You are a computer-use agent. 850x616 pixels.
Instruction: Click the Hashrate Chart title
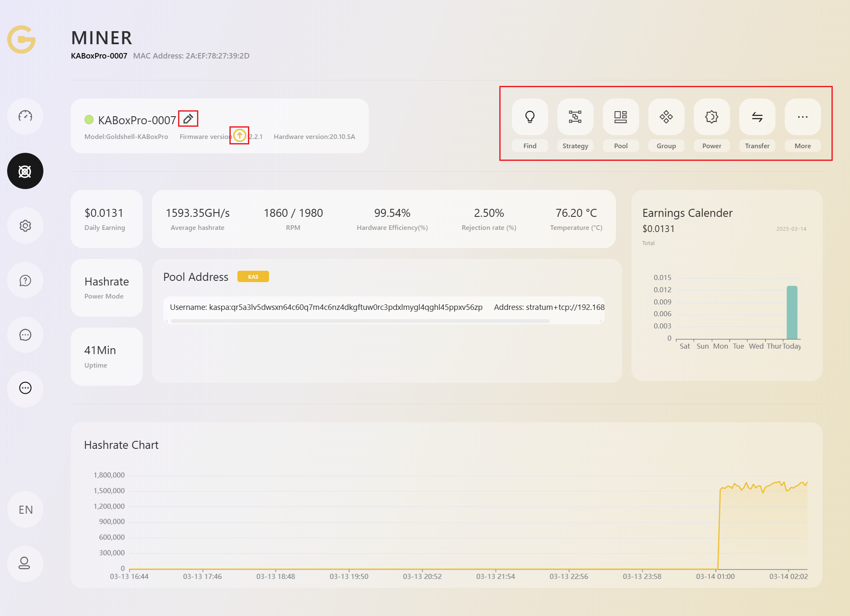pyautogui.click(x=121, y=445)
